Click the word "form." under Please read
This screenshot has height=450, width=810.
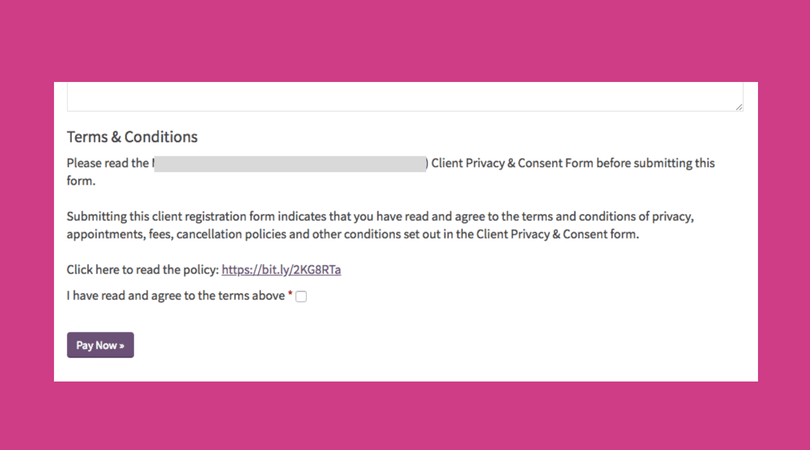pyautogui.click(x=81, y=181)
